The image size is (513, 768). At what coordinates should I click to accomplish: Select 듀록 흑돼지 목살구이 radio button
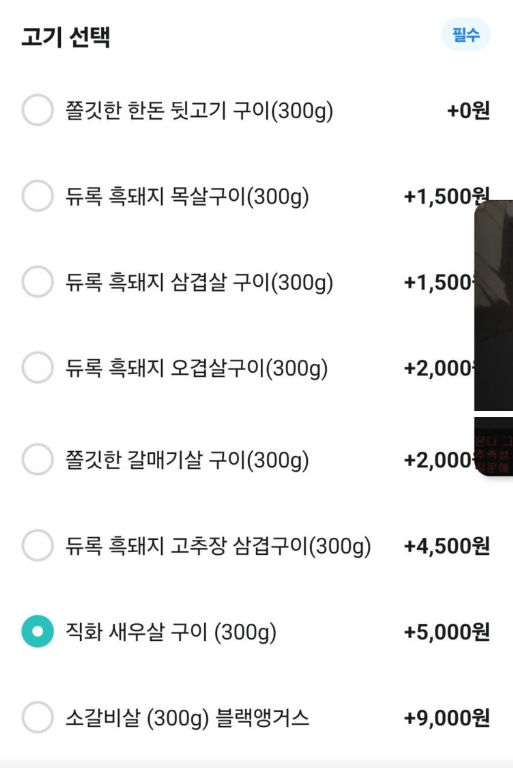point(37,196)
